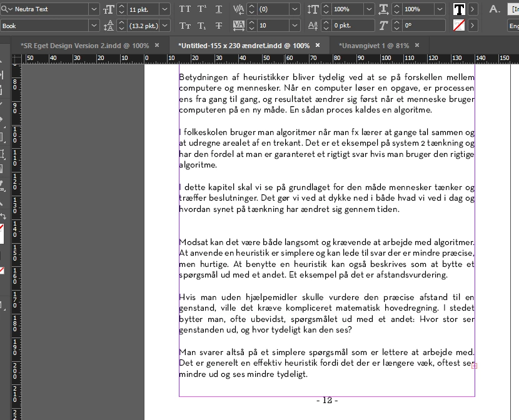Click the font size stepper
Screen dimensions: 519x420
click(x=121, y=9)
